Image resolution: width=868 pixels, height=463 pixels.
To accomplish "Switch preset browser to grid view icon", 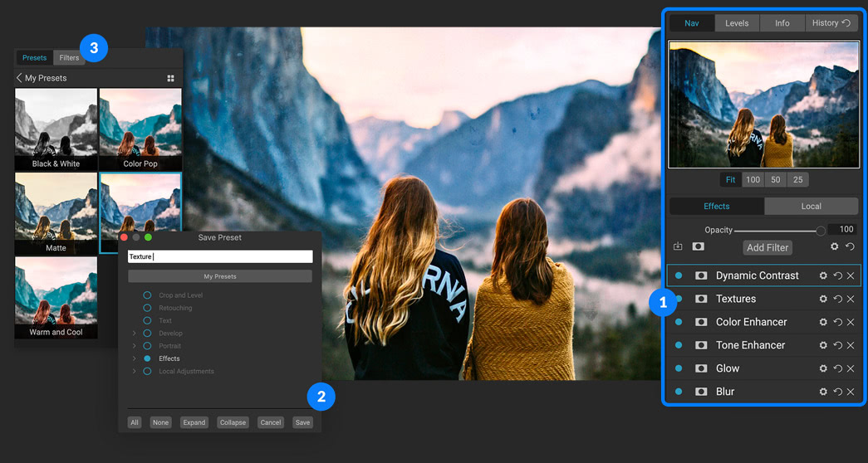I will (x=170, y=79).
